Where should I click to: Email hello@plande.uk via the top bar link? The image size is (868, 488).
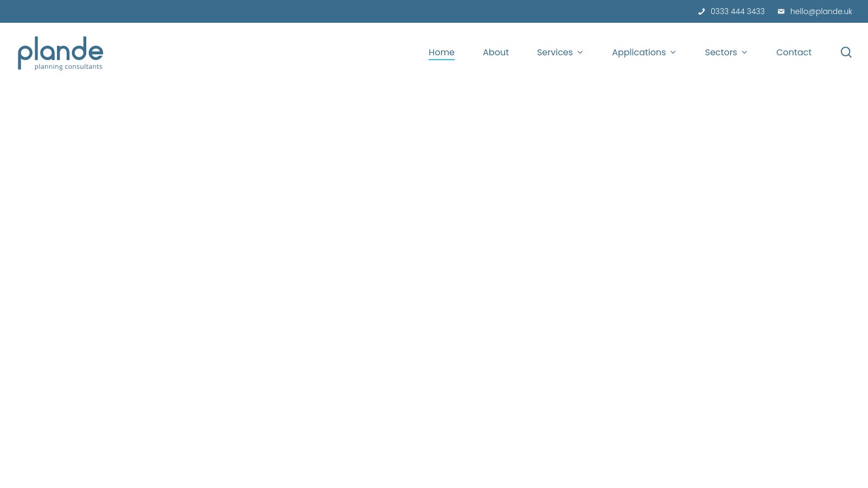821,11
